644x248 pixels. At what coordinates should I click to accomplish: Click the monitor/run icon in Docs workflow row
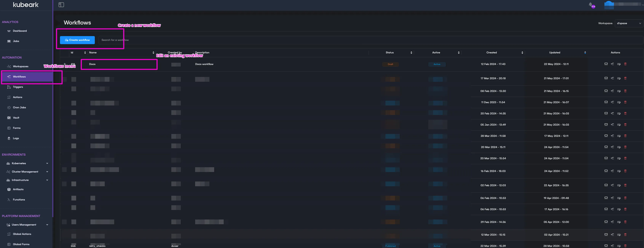606,64
